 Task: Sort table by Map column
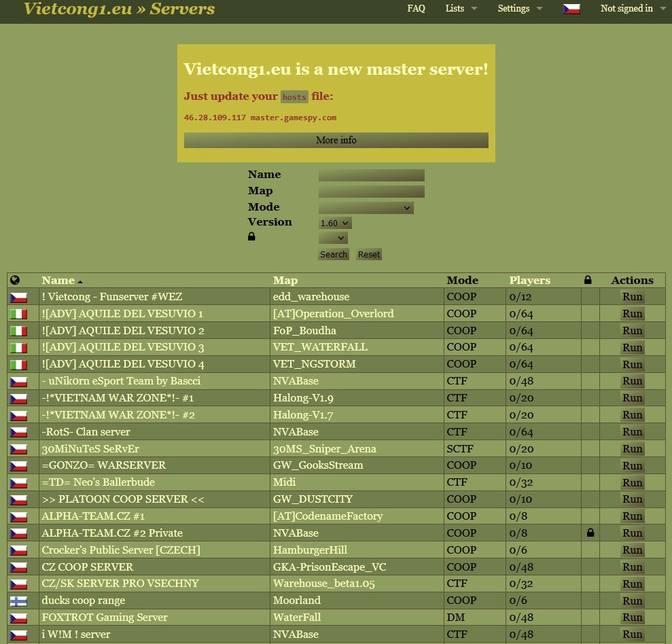coord(285,281)
